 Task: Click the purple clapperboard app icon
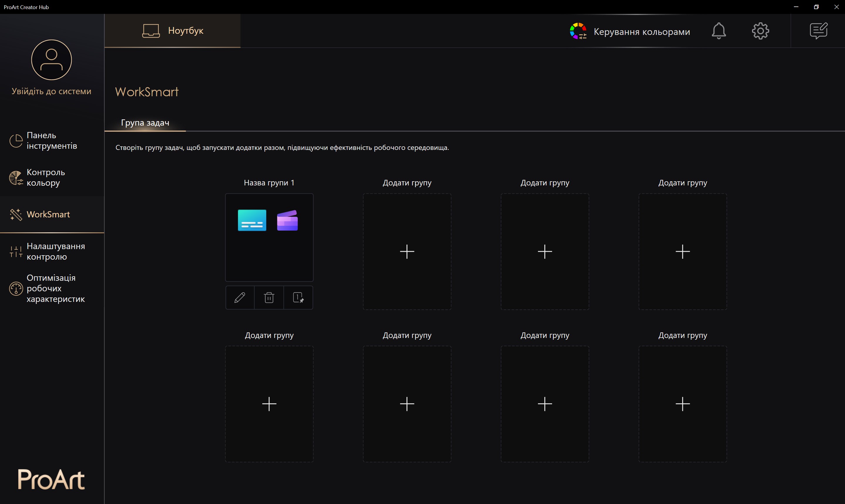coord(287,220)
